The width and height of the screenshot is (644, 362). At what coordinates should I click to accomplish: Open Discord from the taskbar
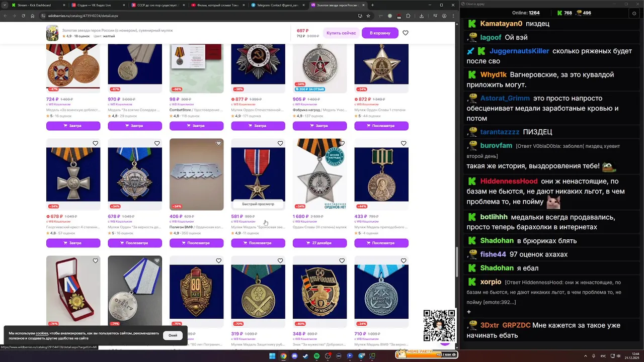click(x=294, y=356)
